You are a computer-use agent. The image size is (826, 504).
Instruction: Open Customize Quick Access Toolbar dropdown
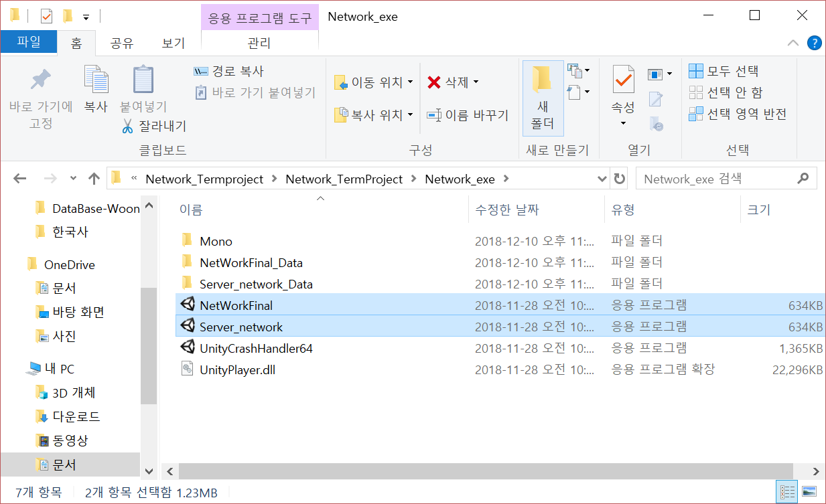click(x=86, y=16)
